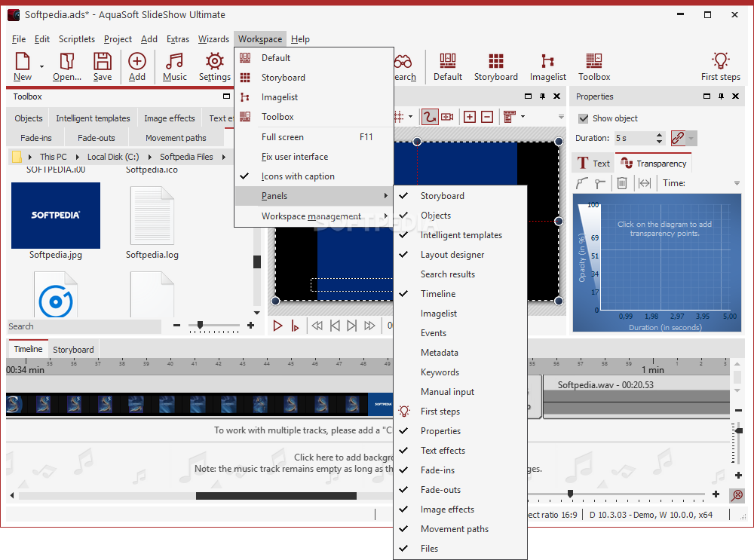Click play from current position icon

tap(295, 326)
